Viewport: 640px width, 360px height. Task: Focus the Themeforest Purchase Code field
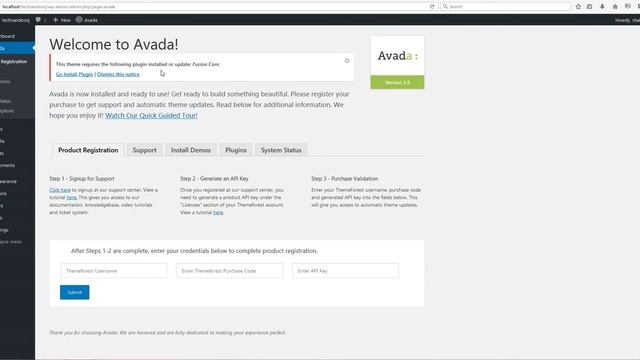pyautogui.click(x=229, y=271)
